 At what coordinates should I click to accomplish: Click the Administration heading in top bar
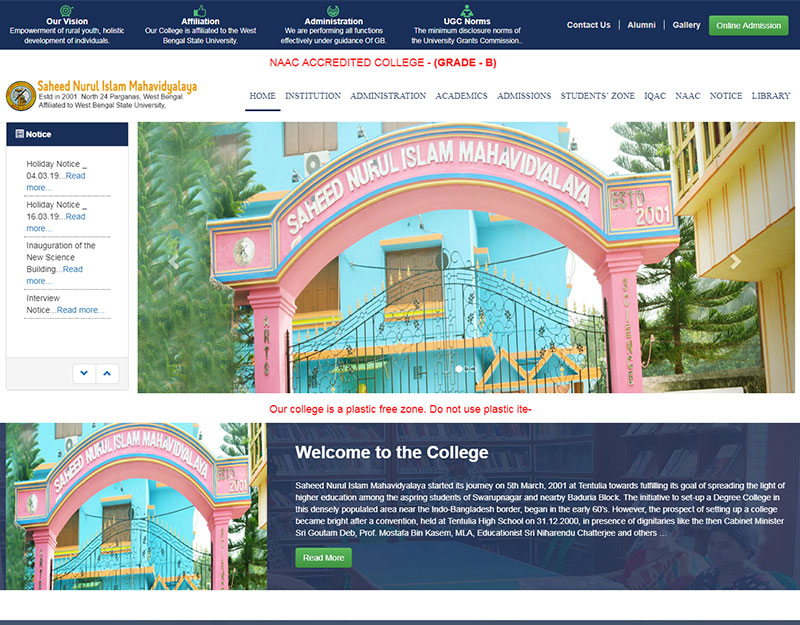click(334, 21)
